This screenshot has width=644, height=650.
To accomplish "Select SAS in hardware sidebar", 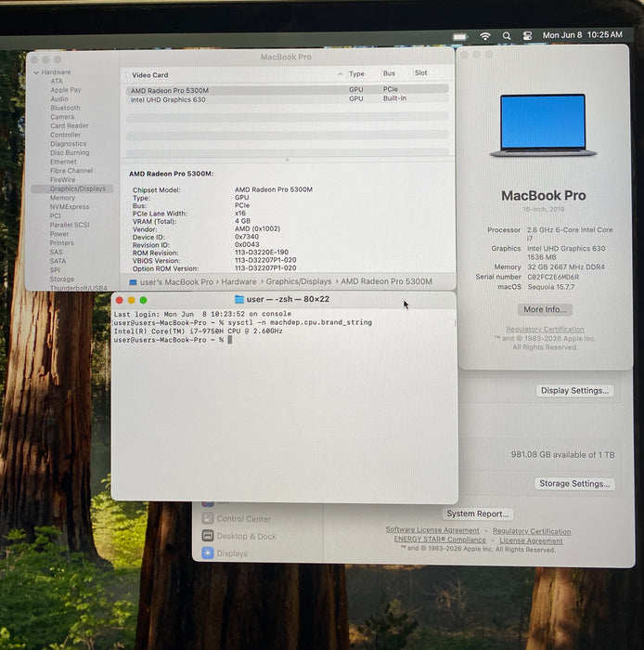I will 56,252.
